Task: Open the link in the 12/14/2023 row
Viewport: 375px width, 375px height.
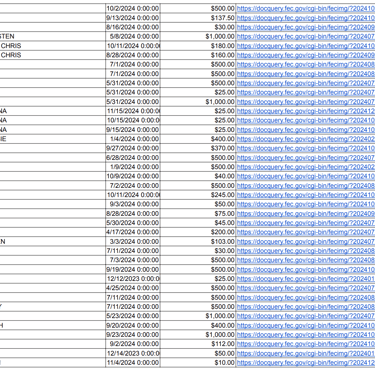Action: (x=306, y=353)
